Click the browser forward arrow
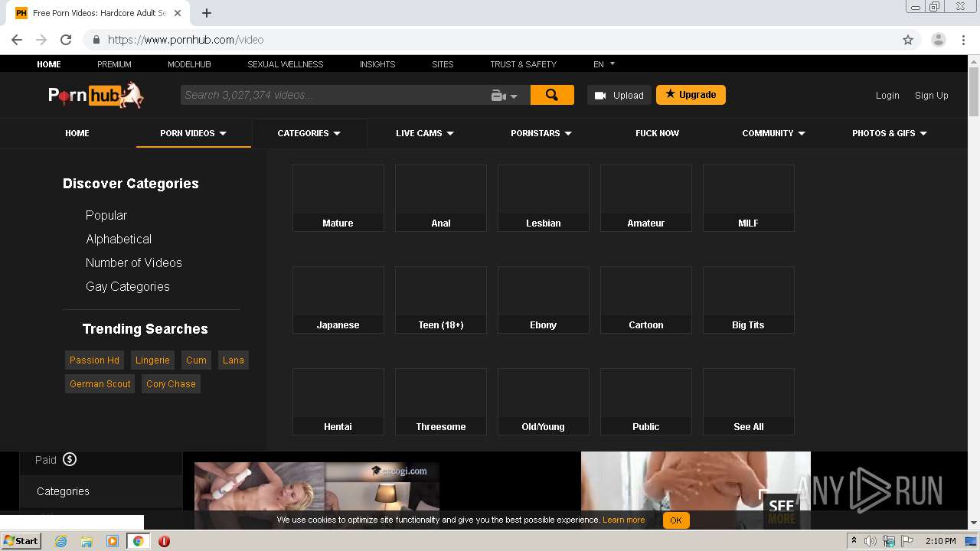Image resolution: width=980 pixels, height=551 pixels. [41, 40]
